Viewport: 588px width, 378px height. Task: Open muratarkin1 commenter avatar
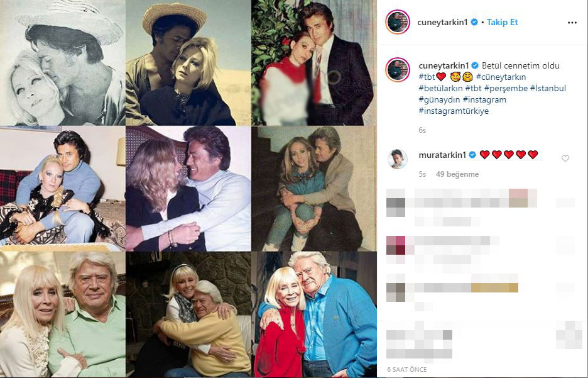(397, 158)
